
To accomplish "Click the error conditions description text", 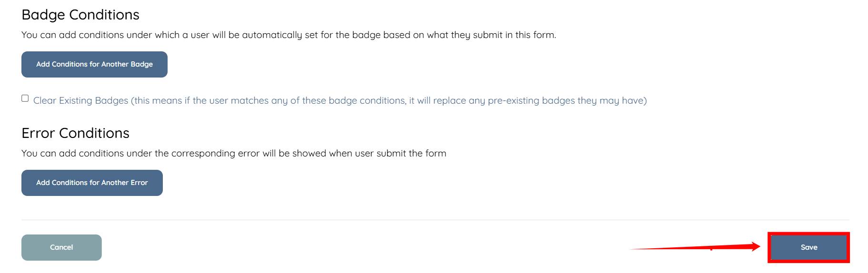I will click(x=233, y=153).
